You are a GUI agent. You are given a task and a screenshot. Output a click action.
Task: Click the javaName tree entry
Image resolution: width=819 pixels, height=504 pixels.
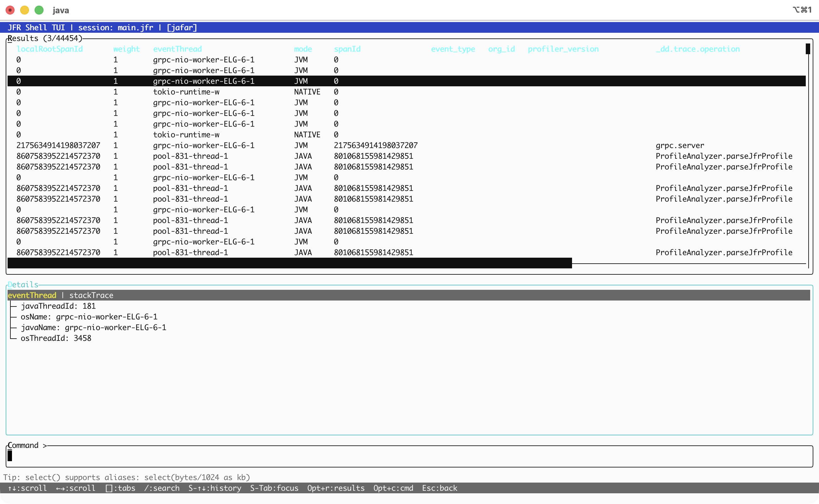click(x=93, y=327)
